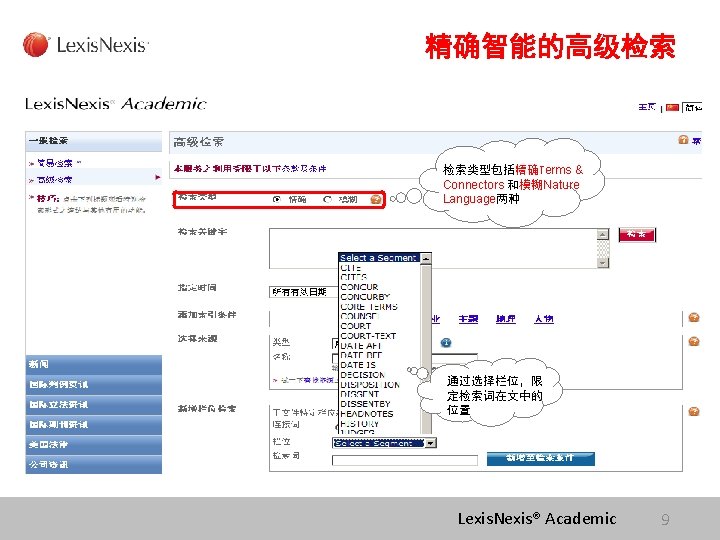The image size is (720, 540).
Task: Click 检索词 input field at bottom
Action: [405, 460]
